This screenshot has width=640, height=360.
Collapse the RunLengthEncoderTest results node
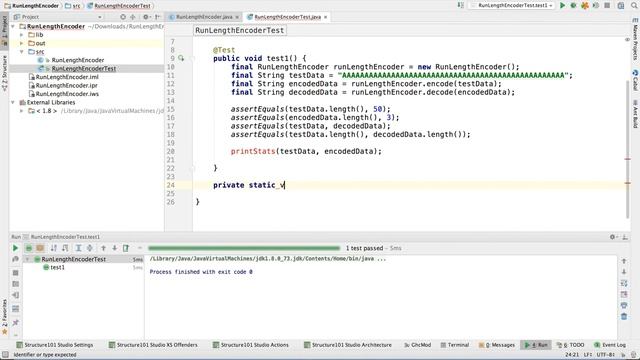[27, 259]
